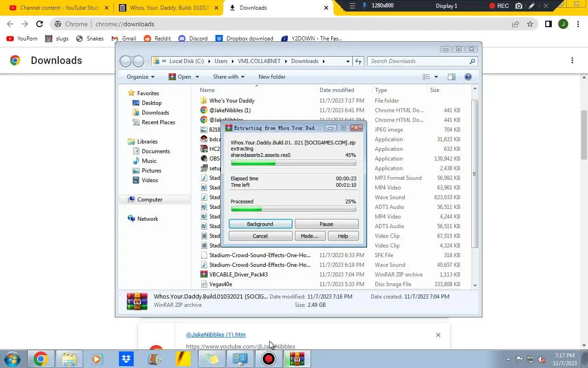Viewport: 588px width, 368px height.
Task: Refresh the Downloads folder view
Action: (x=358, y=61)
